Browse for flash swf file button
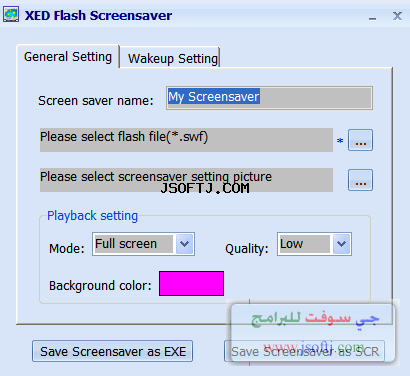410x376 pixels. pyautogui.click(x=360, y=140)
